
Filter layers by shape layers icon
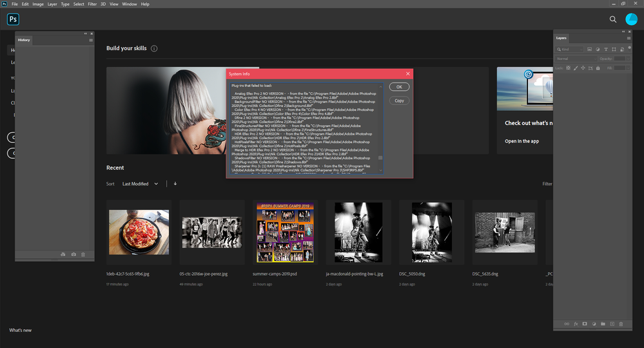(614, 49)
